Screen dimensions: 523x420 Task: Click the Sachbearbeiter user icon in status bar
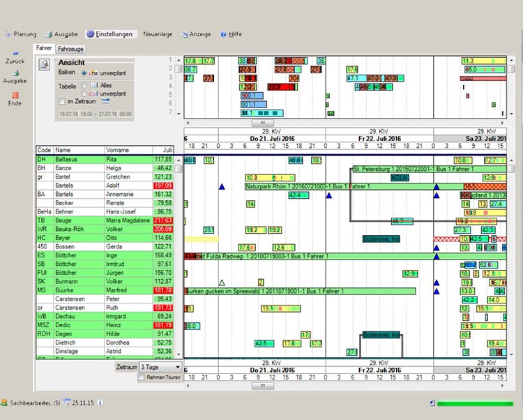(x=4, y=403)
